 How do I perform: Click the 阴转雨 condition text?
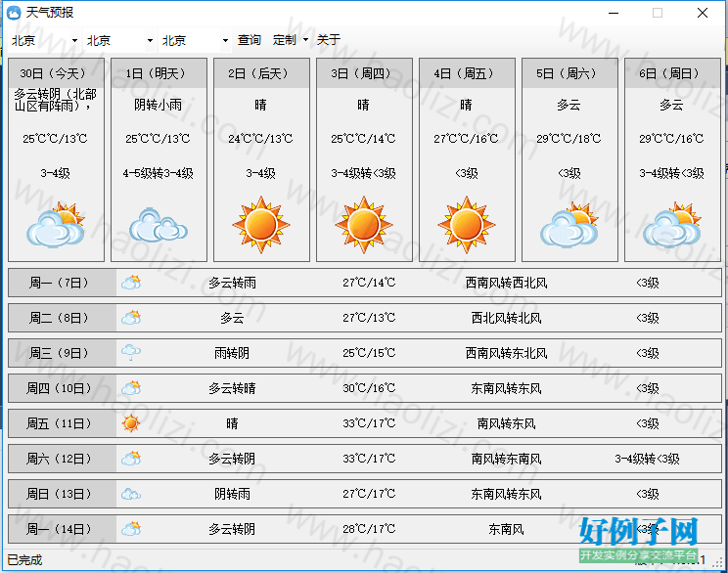pos(232,494)
